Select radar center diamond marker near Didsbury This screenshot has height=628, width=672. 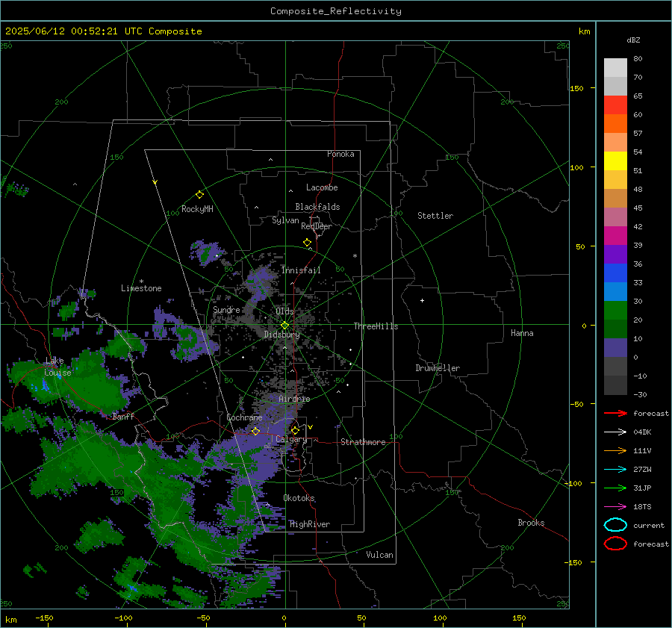(x=284, y=326)
